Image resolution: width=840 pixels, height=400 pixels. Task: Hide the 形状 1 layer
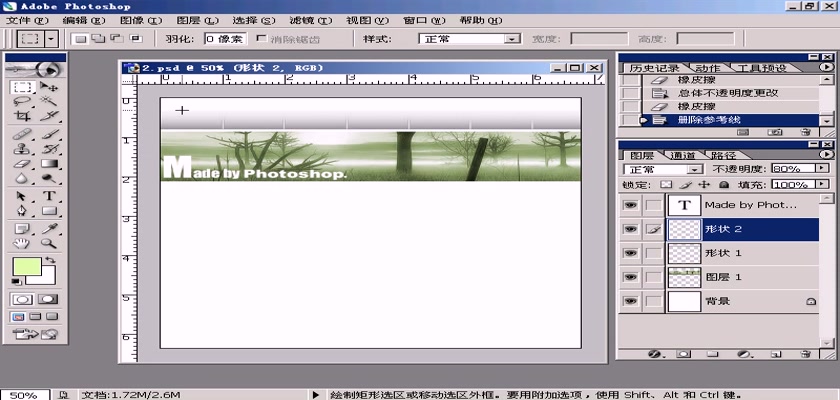(631, 253)
